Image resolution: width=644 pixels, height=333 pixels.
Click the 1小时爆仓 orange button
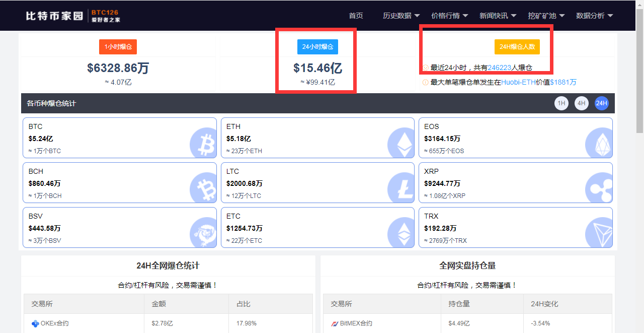click(x=118, y=47)
